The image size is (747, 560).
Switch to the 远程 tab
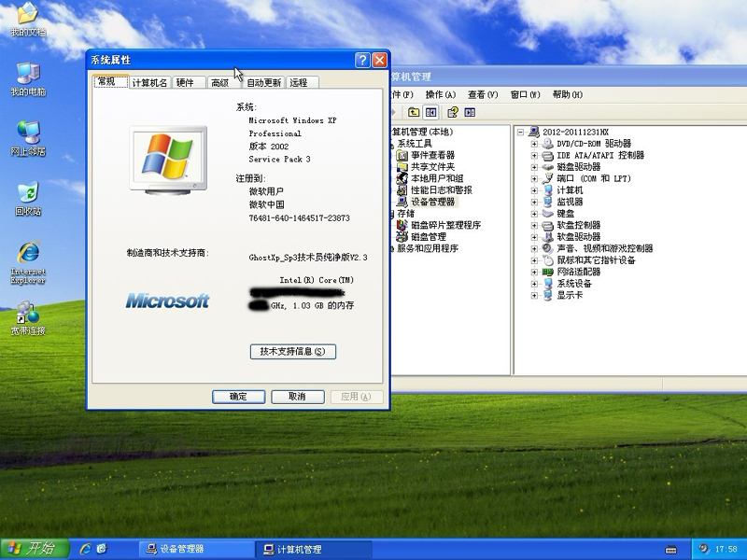pyautogui.click(x=302, y=82)
